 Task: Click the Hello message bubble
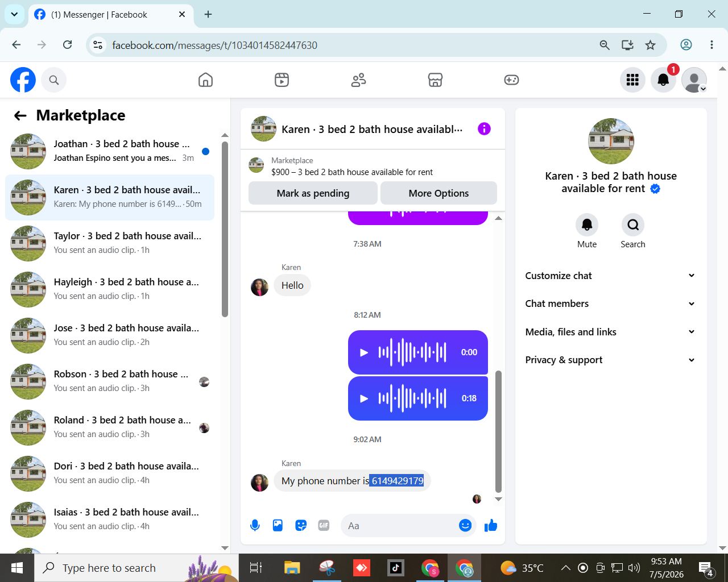292,285
